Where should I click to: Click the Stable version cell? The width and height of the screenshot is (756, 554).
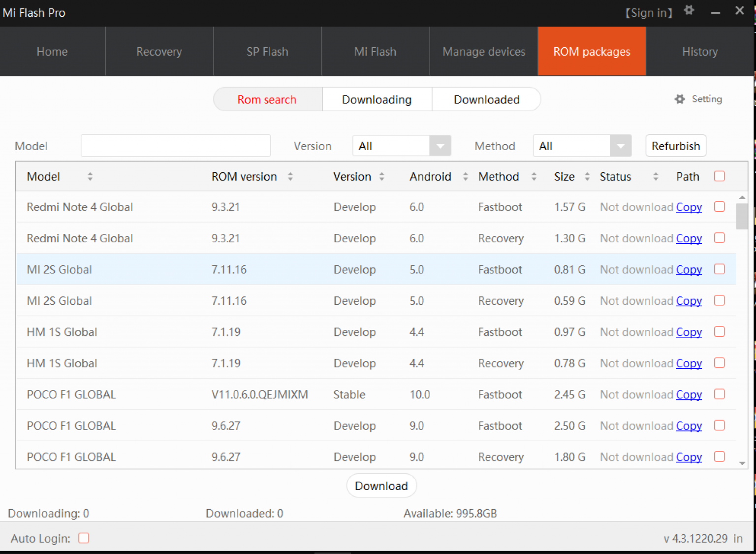tap(349, 394)
